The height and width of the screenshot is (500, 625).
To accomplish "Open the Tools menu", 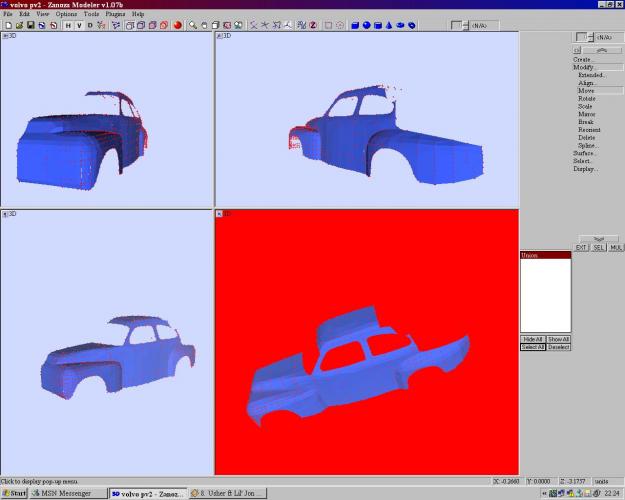I will pyautogui.click(x=92, y=14).
